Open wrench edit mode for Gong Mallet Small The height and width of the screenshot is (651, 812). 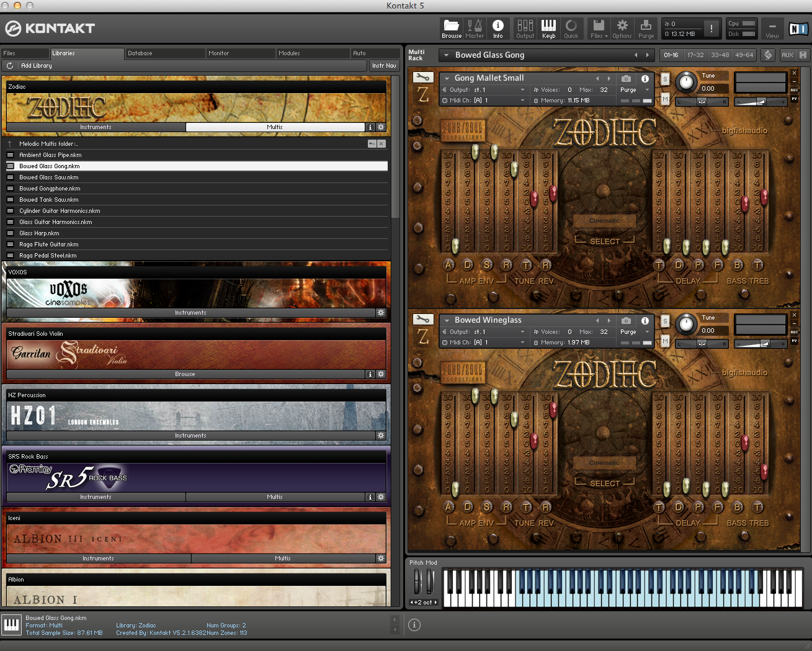(422, 78)
